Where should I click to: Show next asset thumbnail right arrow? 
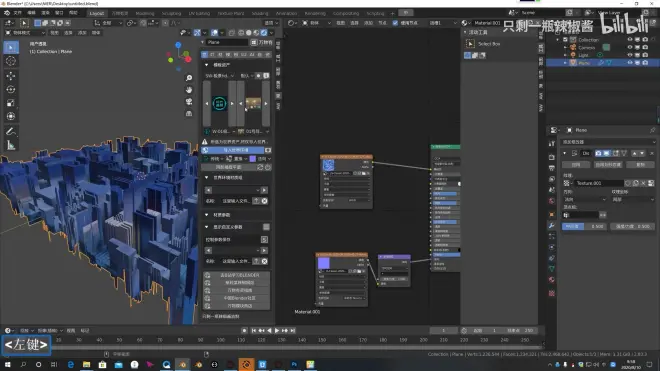tap(266, 103)
